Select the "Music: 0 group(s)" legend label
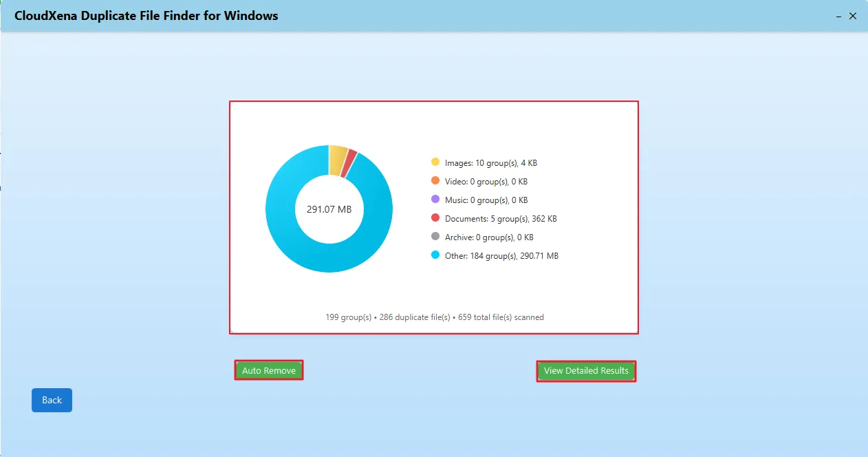 (486, 200)
